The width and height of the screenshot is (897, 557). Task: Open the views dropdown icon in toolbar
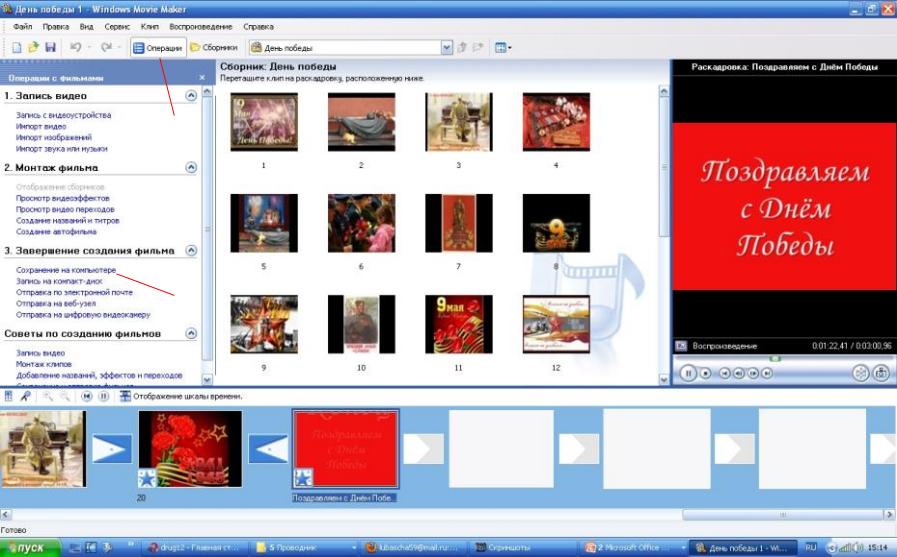tap(503, 48)
